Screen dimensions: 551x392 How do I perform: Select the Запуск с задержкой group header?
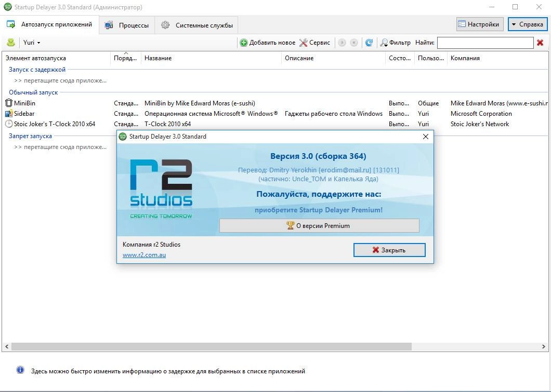[37, 70]
